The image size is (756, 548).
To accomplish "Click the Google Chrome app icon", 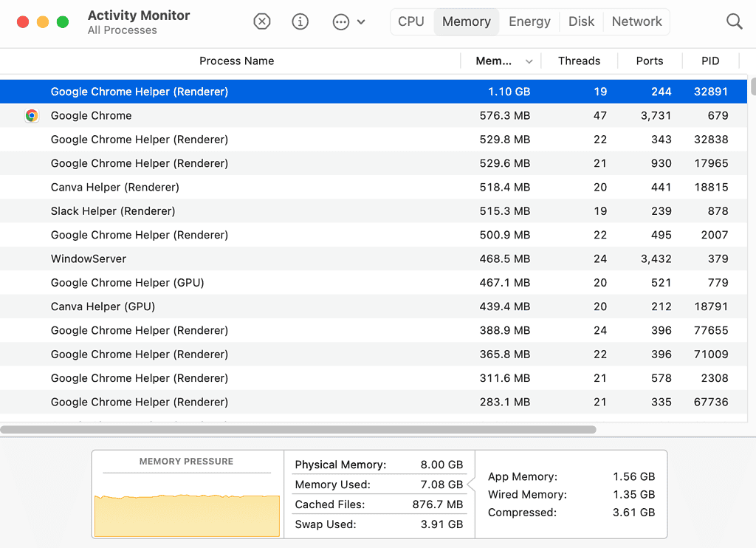I will [32, 115].
